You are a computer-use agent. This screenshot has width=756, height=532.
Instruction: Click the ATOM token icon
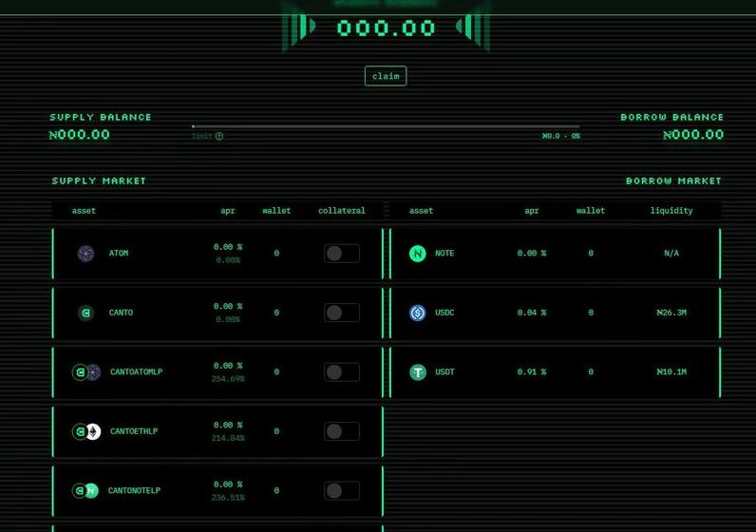pos(86,254)
